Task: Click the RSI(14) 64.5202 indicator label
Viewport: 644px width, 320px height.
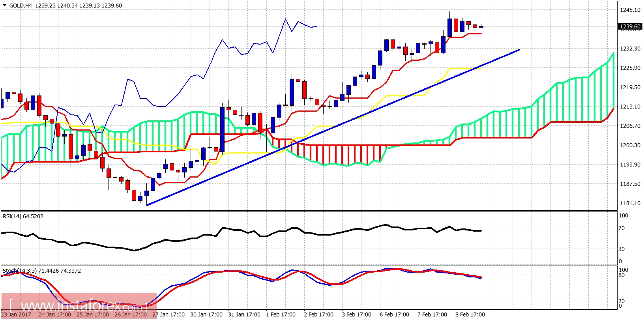Action: click(x=23, y=216)
